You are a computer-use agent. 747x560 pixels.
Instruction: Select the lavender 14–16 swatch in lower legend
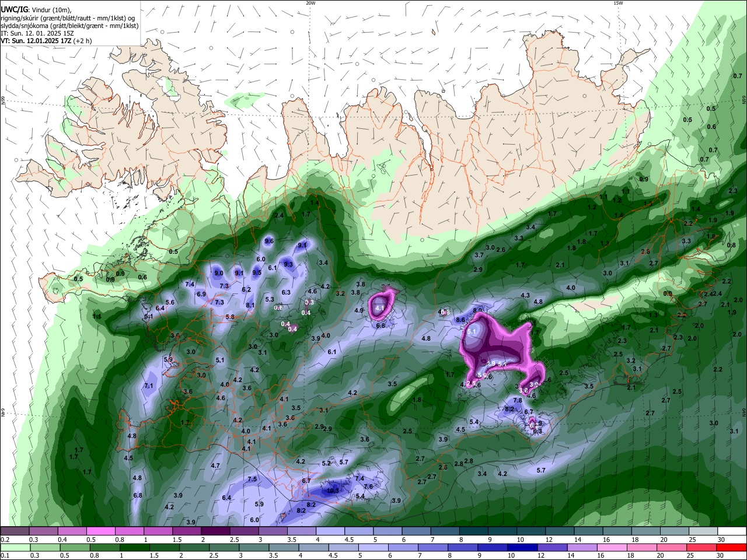[x=581, y=548]
